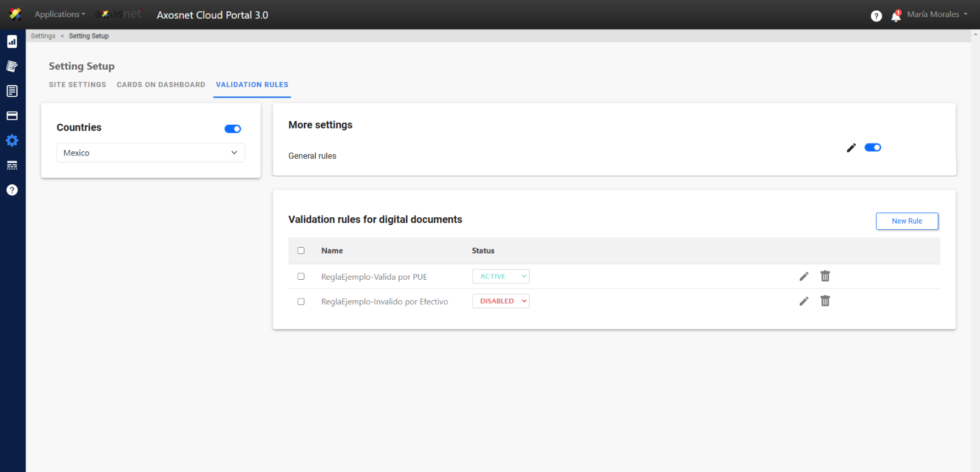This screenshot has height=472, width=980.
Task: Toggle the Countries switch
Action: coord(232,129)
